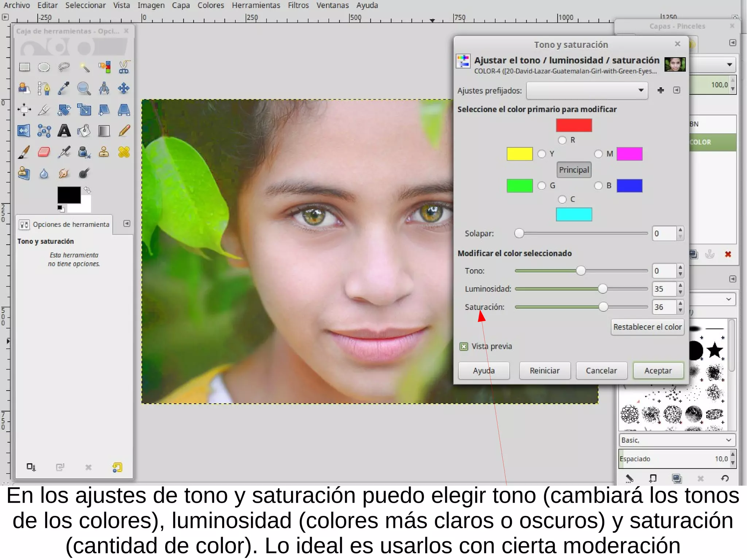Choose the M magenta primary color radio

tap(599, 154)
